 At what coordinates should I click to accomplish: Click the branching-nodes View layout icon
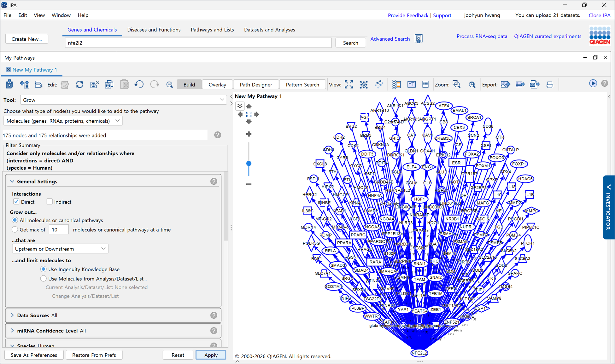[x=379, y=84]
